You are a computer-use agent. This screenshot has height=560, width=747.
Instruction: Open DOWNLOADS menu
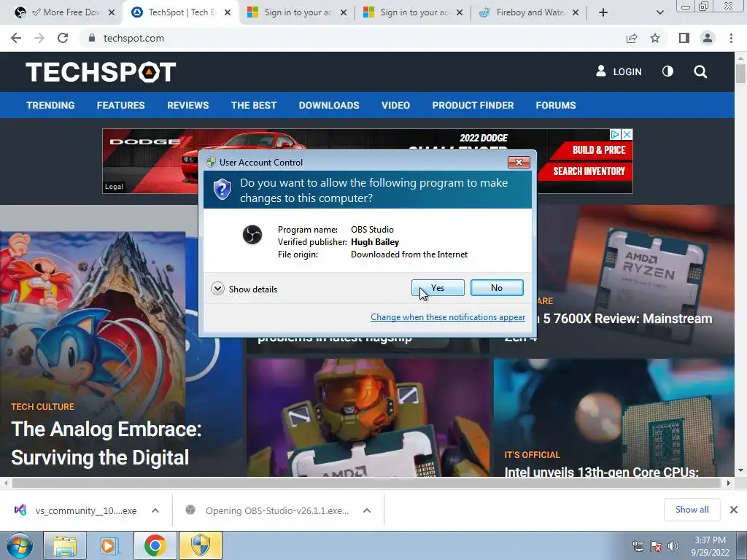click(x=329, y=105)
